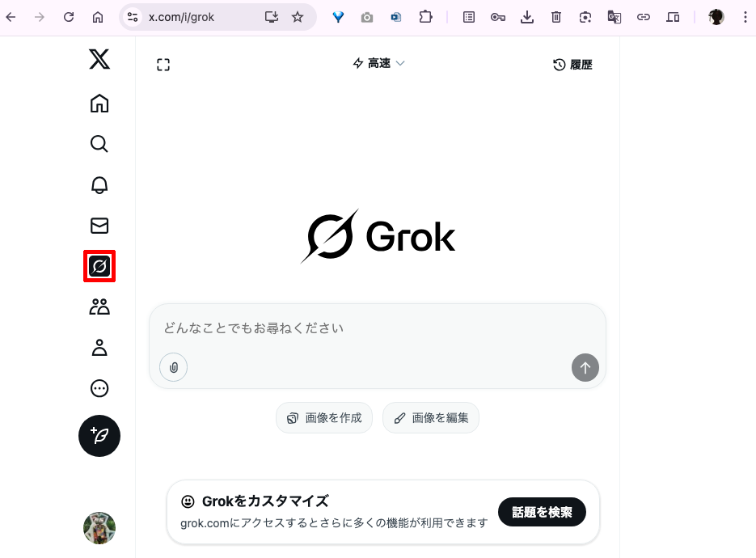Image resolution: width=756 pixels, height=558 pixels.
Task: Open Profile person icon in sidebar
Action: pyautogui.click(x=99, y=347)
